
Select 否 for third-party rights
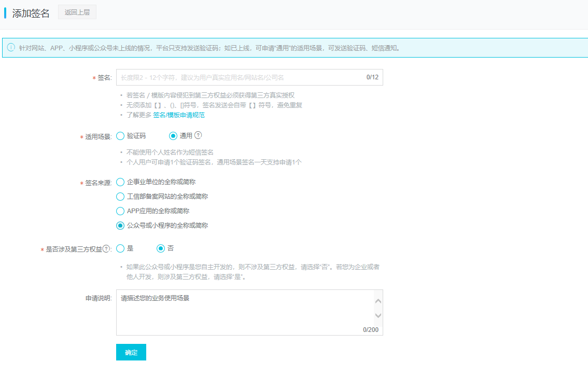[161, 248]
